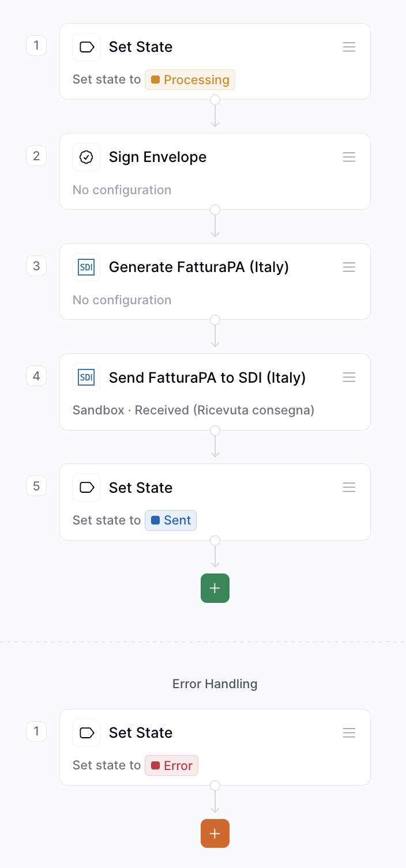Open the SDI icon on Generate FatturaPA
406x868 pixels.
point(86,267)
